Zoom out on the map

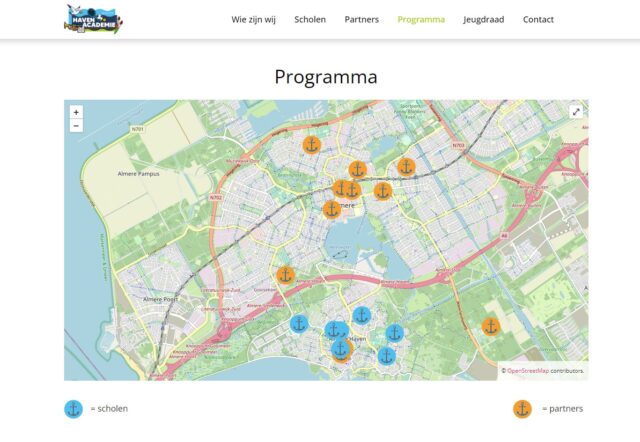(x=76, y=126)
